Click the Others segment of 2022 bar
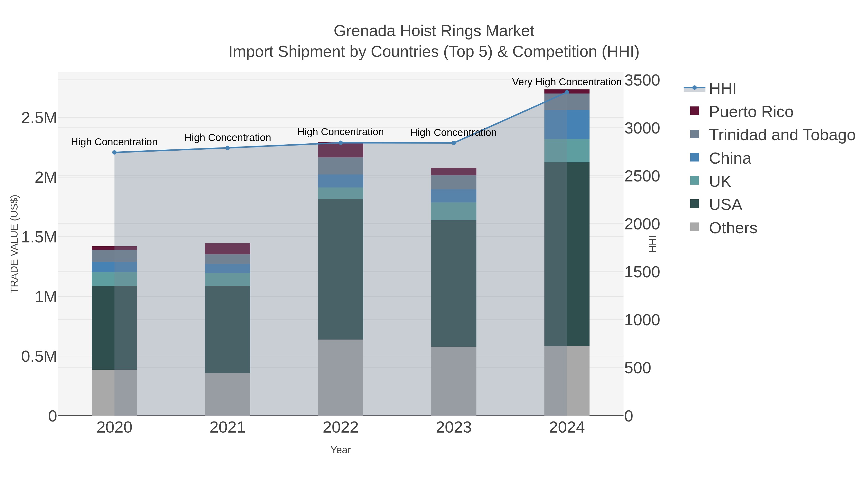868x488 pixels. click(341, 378)
